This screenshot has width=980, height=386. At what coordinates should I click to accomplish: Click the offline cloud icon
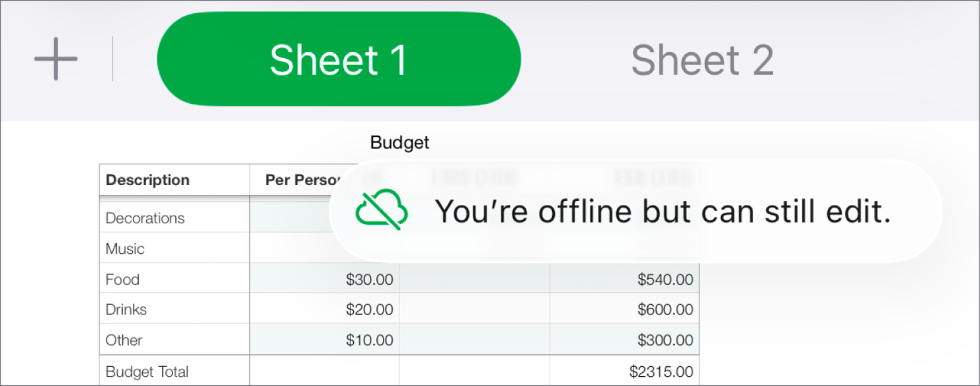click(x=382, y=212)
